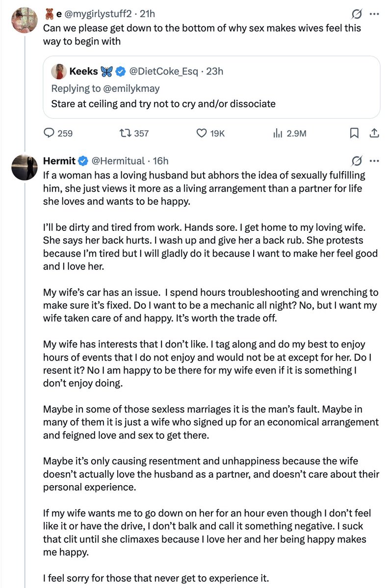389x588 pixels.
Task: Open the @DietCoke_Esq handle
Action: coord(163,72)
